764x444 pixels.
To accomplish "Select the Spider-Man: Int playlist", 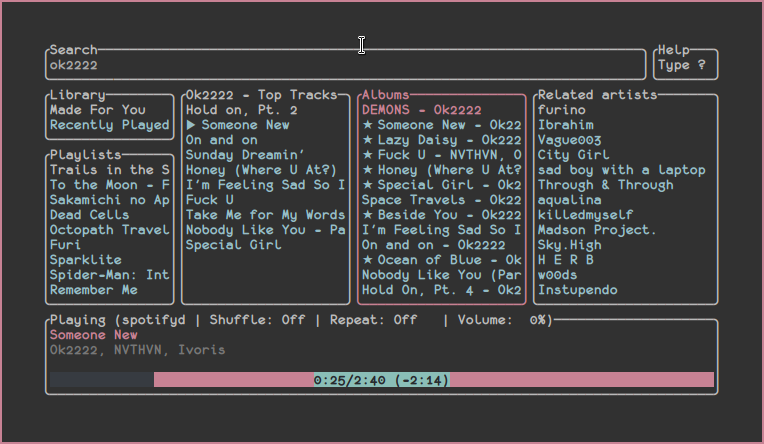I will click(110, 275).
